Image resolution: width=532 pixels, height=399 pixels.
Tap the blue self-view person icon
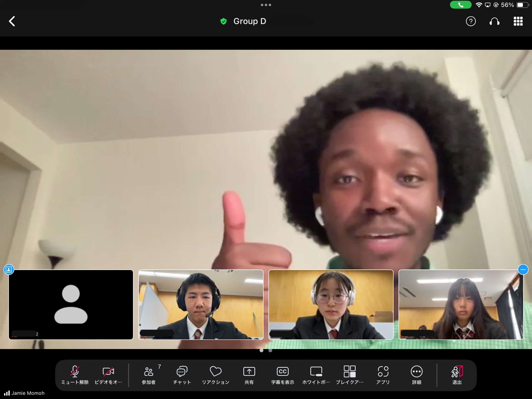click(x=9, y=270)
